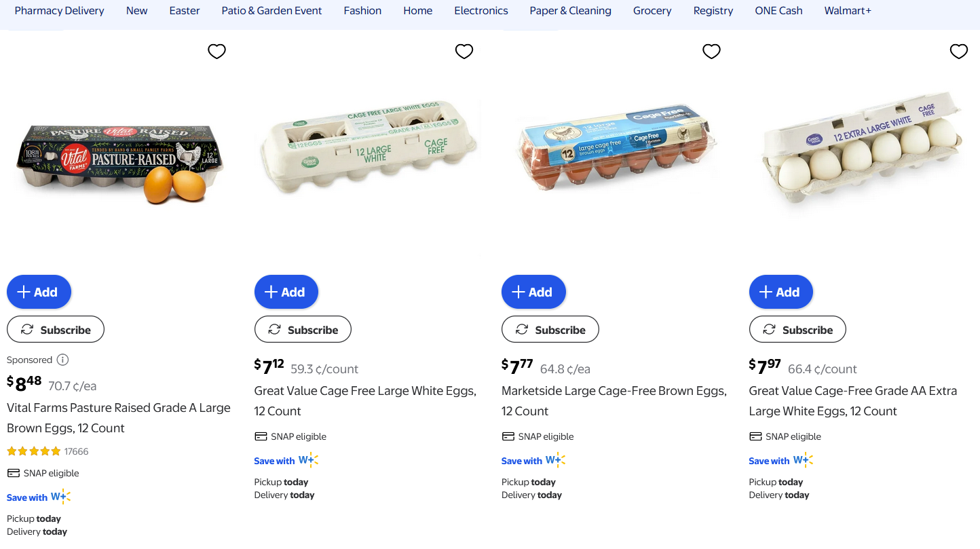The width and height of the screenshot is (980, 549).
Task: Open Marketside Large Cage-Free Brown Eggs link
Action: pos(614,400)
